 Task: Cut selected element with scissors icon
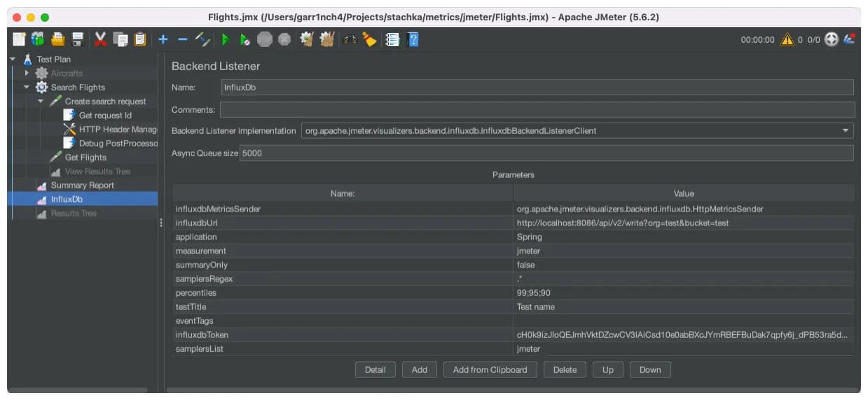coord(100,40)
